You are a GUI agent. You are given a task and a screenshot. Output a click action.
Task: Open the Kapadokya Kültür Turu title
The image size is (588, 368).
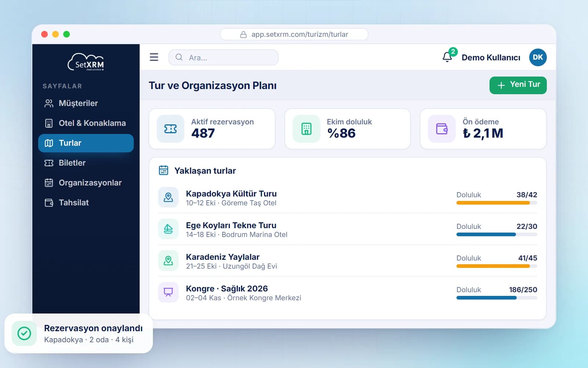click(x=231, y=194)
